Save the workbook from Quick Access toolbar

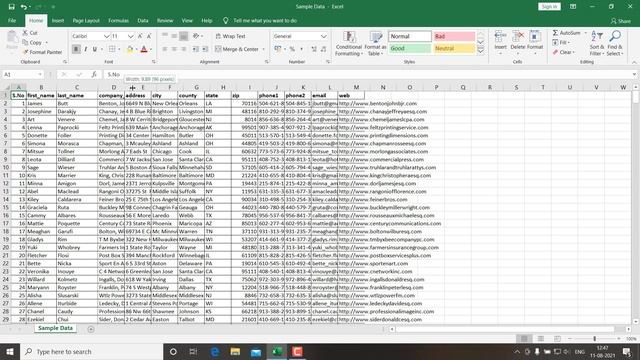pos(11,7)
